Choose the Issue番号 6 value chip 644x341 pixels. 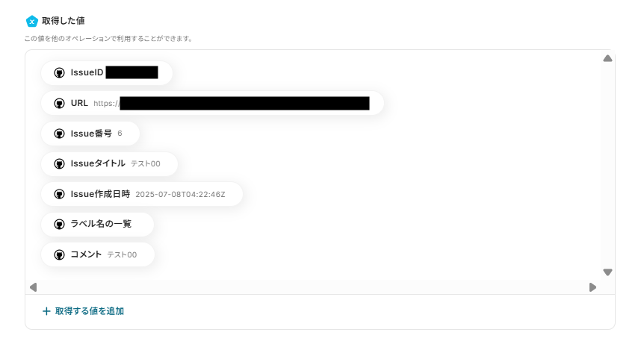coord(90,134)
